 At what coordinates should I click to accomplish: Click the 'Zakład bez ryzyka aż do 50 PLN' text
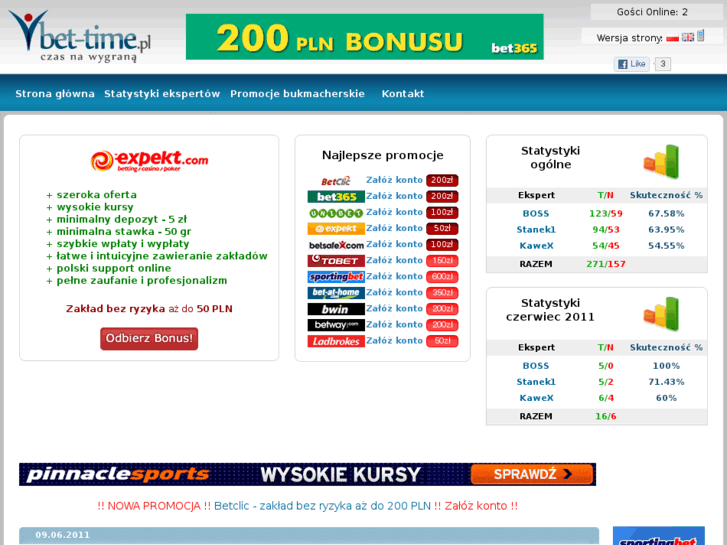click(x=149, y=309)
